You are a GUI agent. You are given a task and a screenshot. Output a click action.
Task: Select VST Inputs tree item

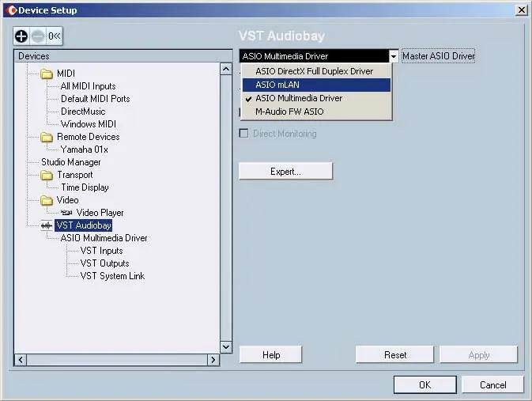click(x=101, y=251)
